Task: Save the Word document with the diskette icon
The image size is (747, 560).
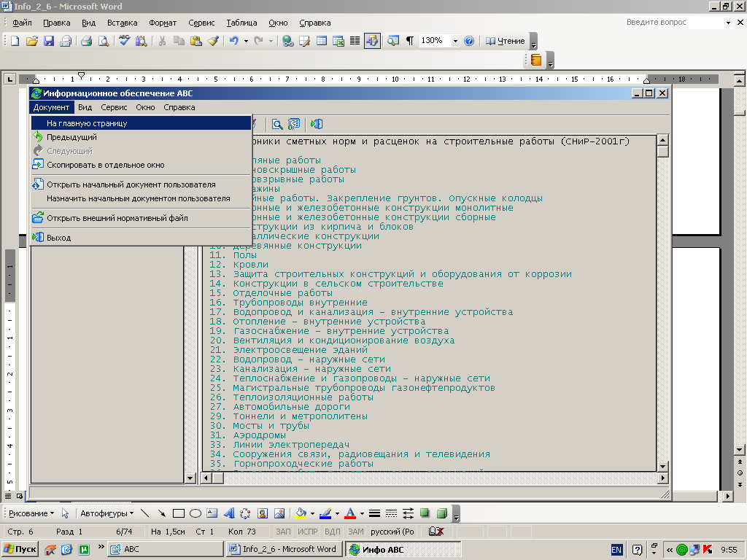Action: click(x=49, y=41)
